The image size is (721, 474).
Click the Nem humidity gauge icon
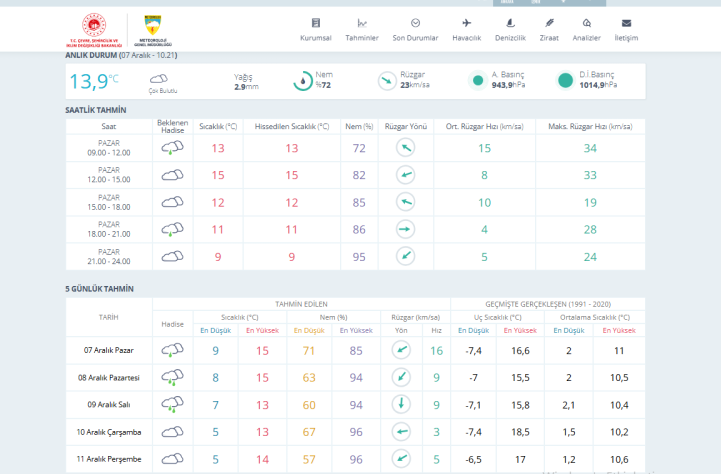[303, 81]
